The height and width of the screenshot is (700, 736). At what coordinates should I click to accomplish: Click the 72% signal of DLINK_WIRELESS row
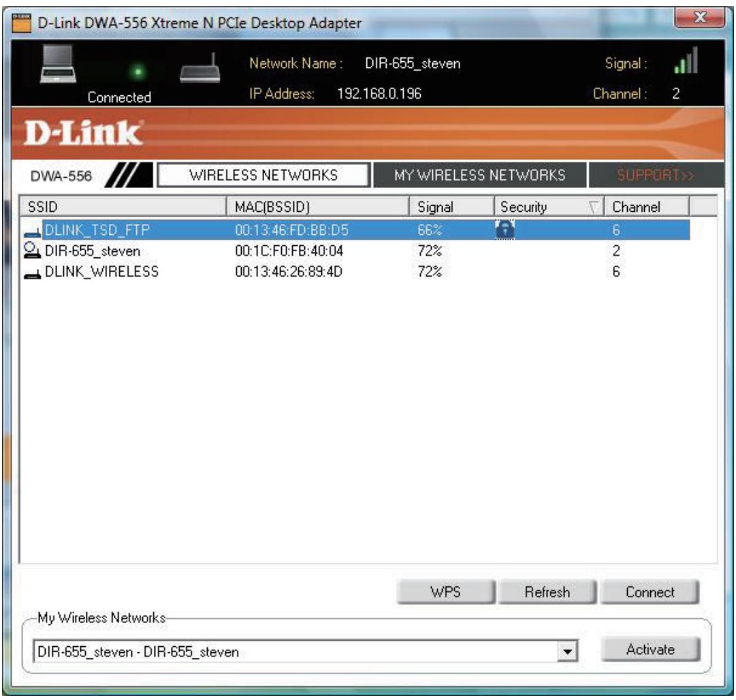point(430,272)
